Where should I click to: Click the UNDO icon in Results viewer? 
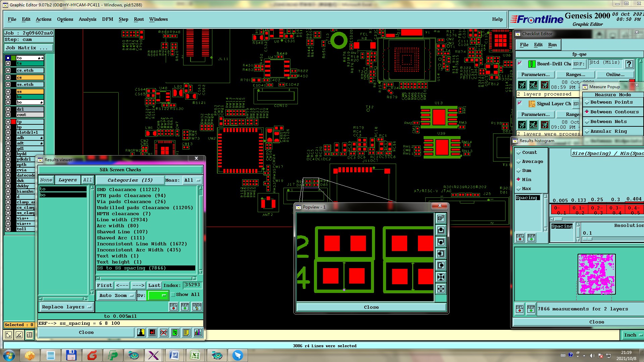coord(197,307)
